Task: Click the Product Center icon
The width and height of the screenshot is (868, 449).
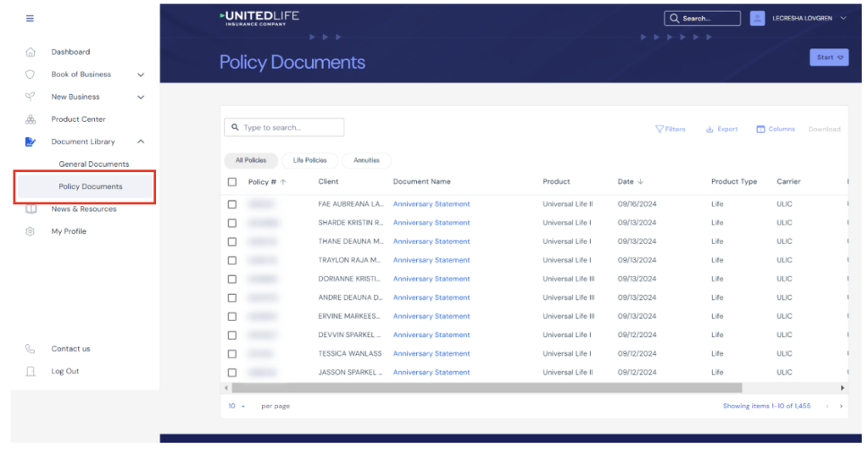Action: [31, 119]
